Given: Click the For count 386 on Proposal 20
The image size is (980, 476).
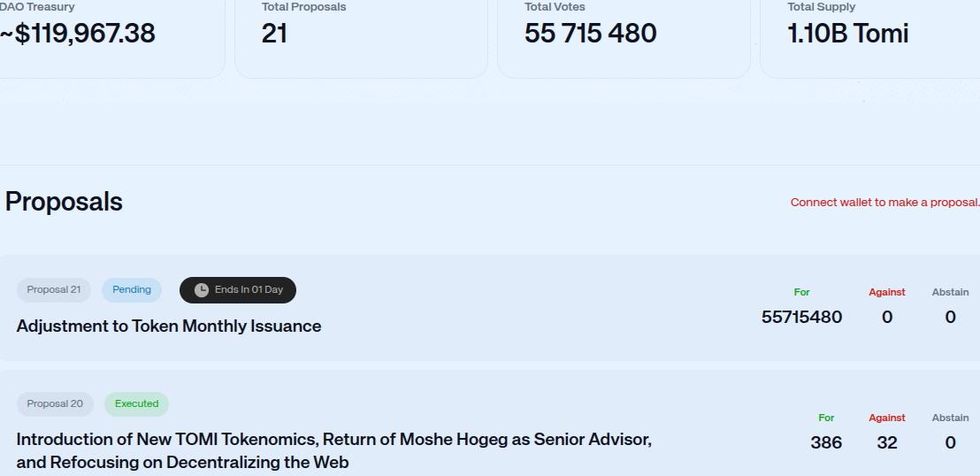Looking at the screenshot, I should [826, 442].
